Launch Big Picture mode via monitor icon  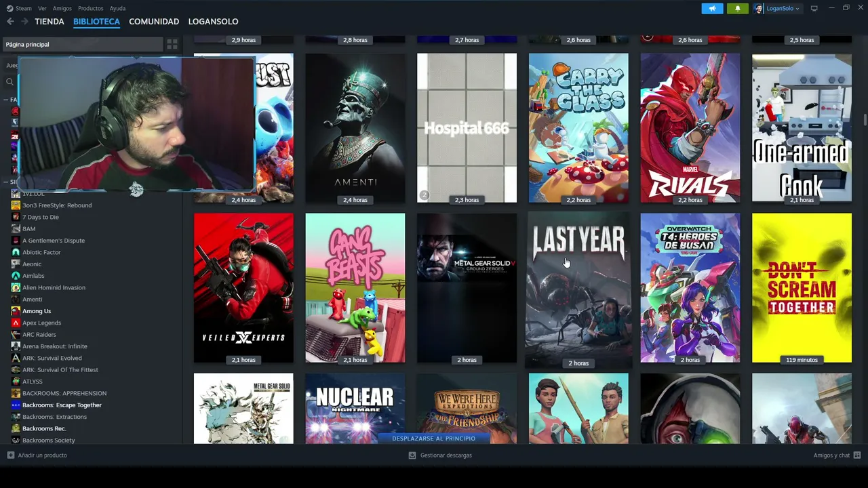click(814, 9)
